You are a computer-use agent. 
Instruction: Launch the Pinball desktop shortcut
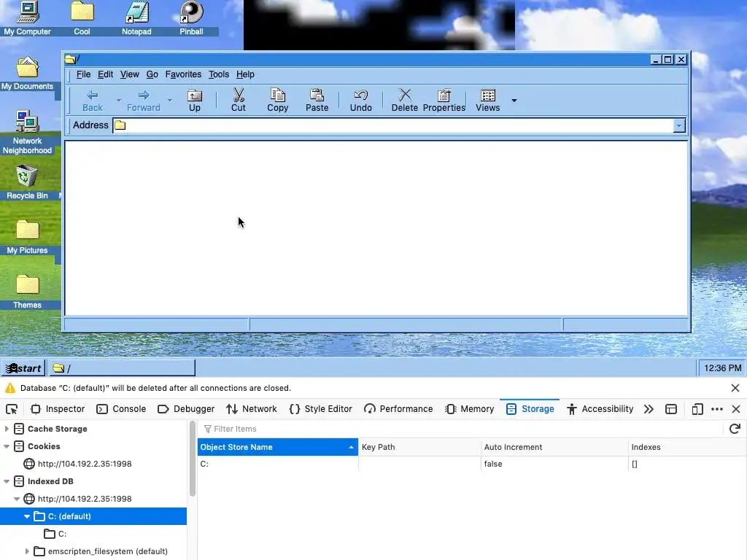pos(192,18)
